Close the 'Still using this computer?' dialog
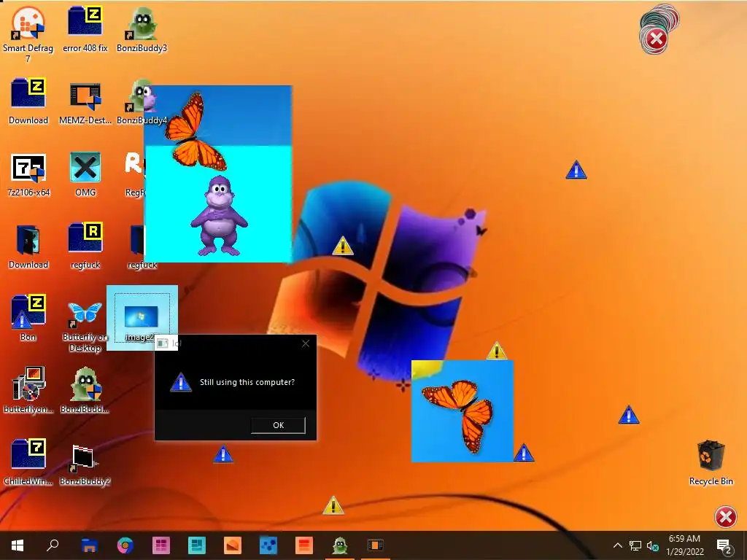 click(x=306, y=343)
